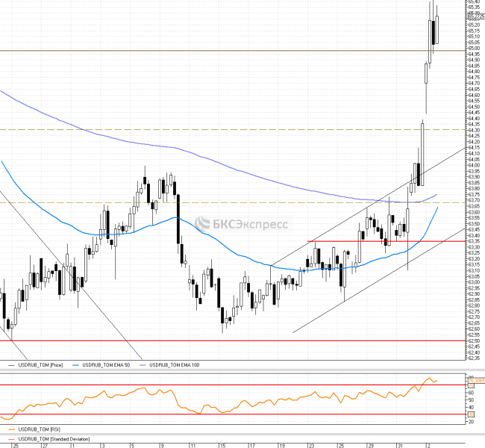Click the USDRUB_TOM EMA 100 legend label
485x448 pixels.
176,364
